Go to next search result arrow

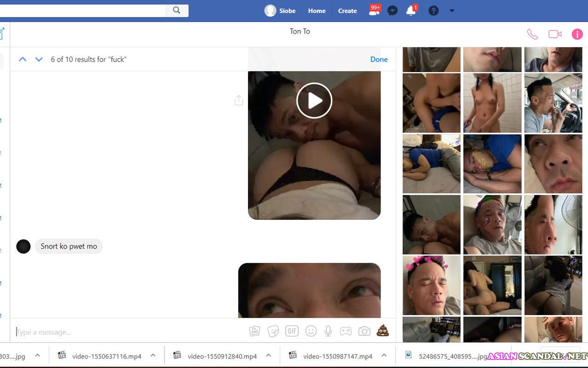click(x=39, y=59)
